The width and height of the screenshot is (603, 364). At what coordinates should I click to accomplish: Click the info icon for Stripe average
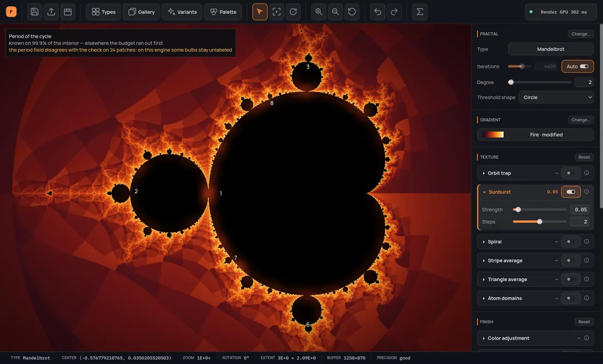click(587, 260)
